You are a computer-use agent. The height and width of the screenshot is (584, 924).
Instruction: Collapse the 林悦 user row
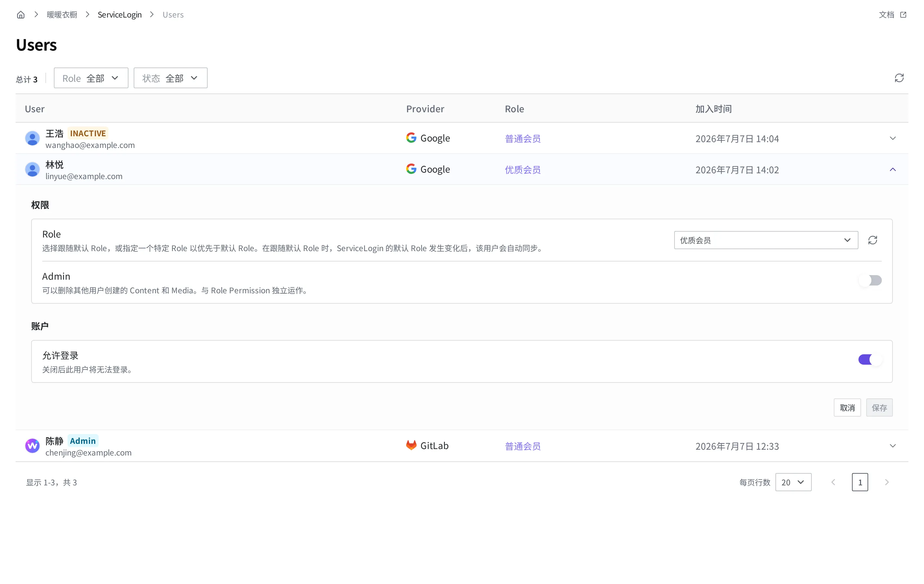[893, 169]
